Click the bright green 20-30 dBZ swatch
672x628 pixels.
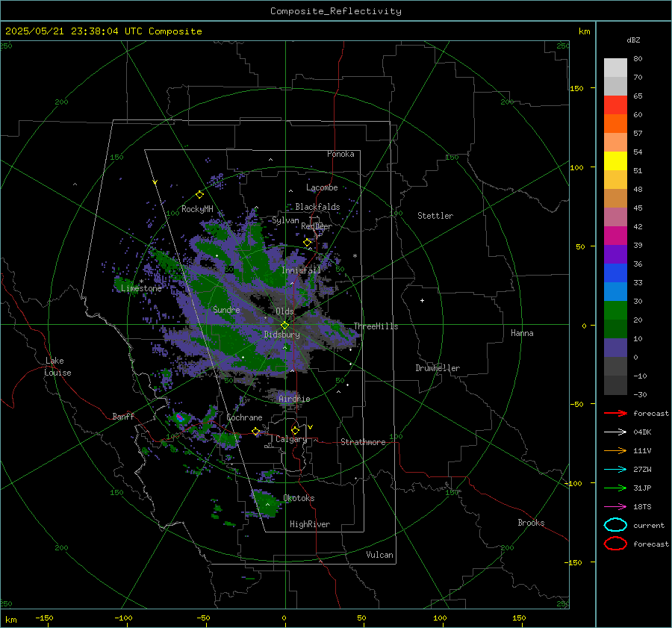615,311
